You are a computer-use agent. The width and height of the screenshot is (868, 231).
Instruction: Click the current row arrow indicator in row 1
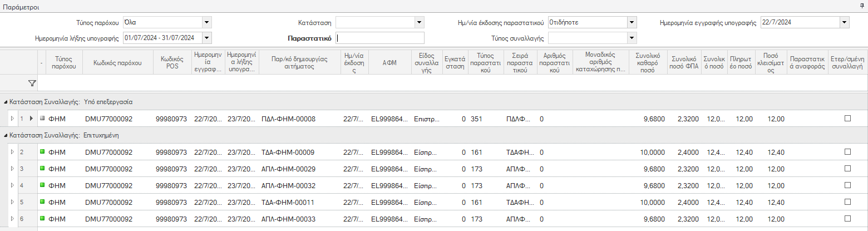pos(32,118)
